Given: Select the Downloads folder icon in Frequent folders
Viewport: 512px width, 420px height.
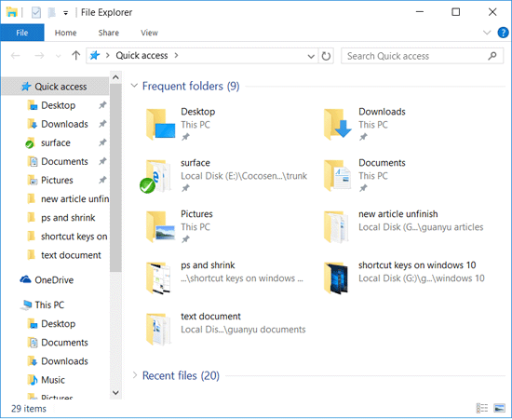Looking at the screenshot, I should click(337, 125).
